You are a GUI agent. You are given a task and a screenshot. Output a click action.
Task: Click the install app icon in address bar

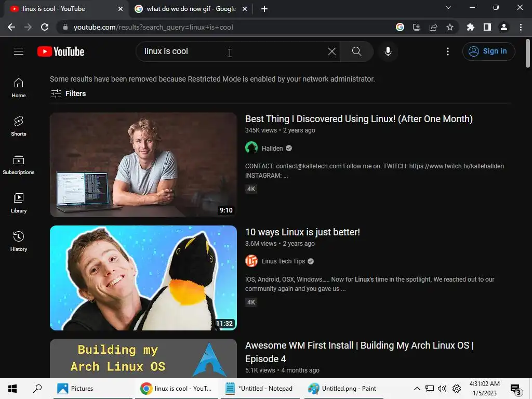point(417,27)
